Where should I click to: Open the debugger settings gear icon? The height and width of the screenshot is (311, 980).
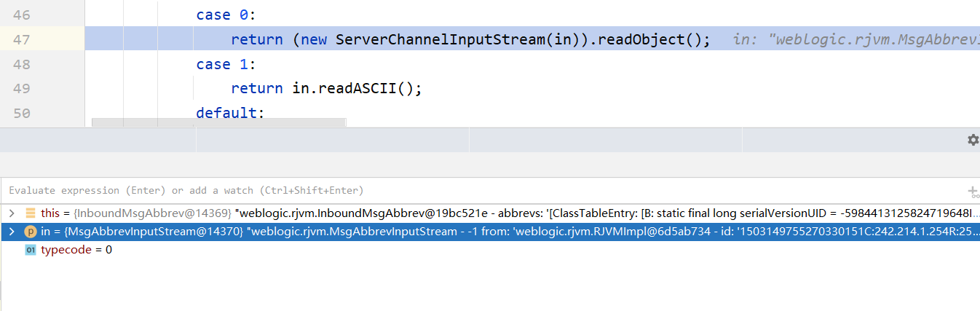[973, 140]
